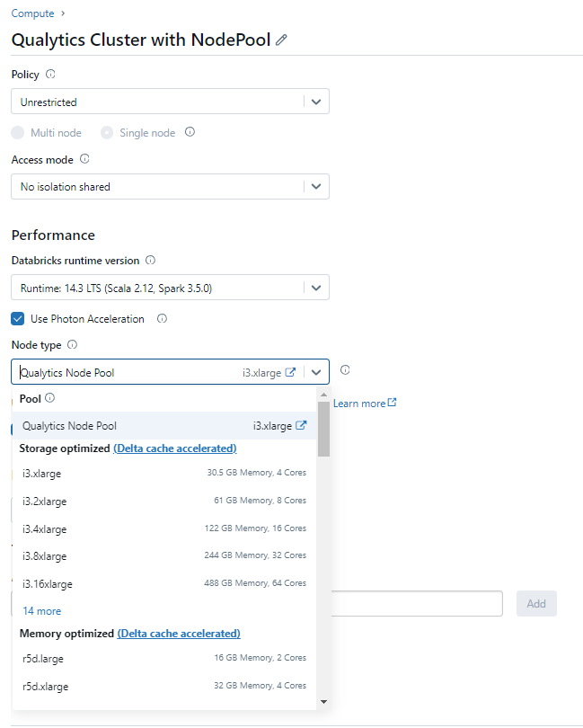Click the info icon right of Node type dropdown

[x=344, y=370]
